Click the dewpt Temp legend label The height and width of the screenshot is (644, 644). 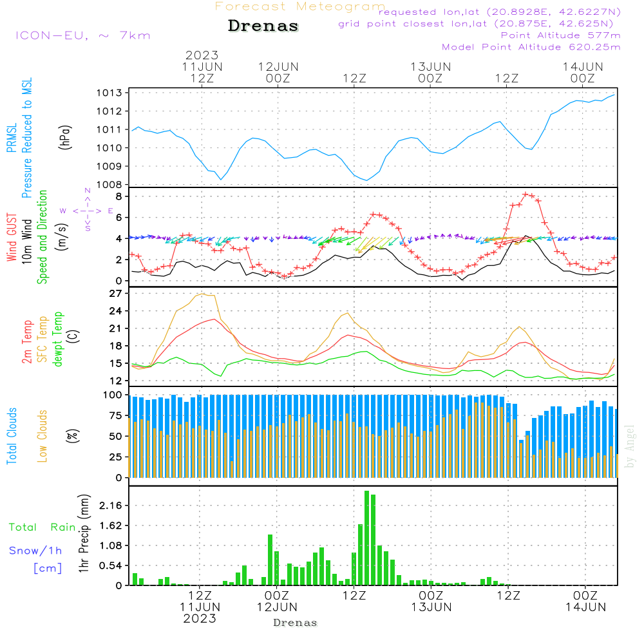tap(59, 339)
